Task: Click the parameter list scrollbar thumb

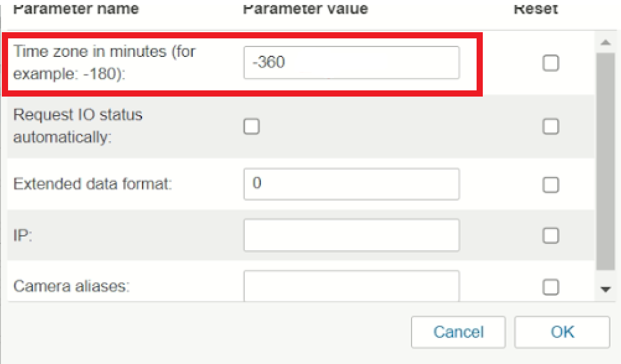Action: click(x=606, y=162)
